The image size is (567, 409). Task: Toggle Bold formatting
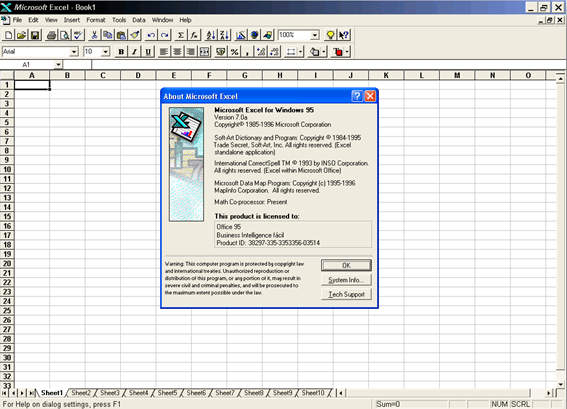coord(121,52)
